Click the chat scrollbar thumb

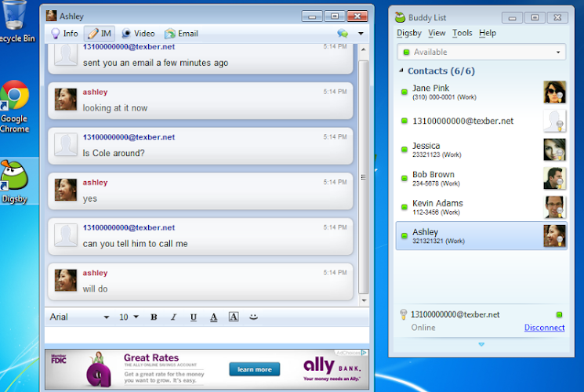click(364, 177)
